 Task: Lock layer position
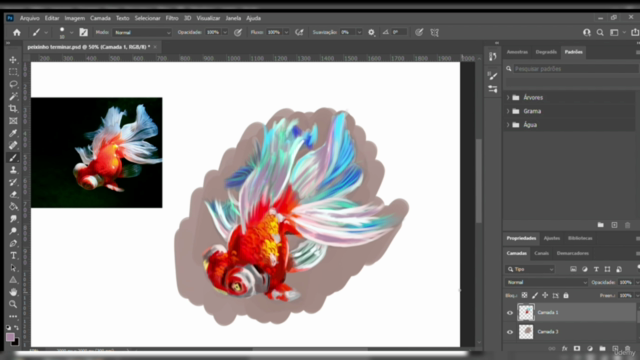point(545,295)
